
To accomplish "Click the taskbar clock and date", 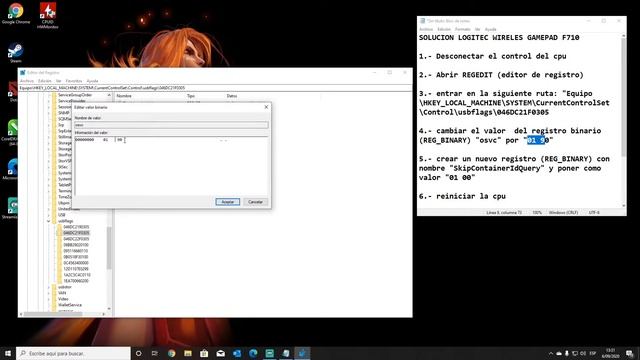I will [610, 353].
